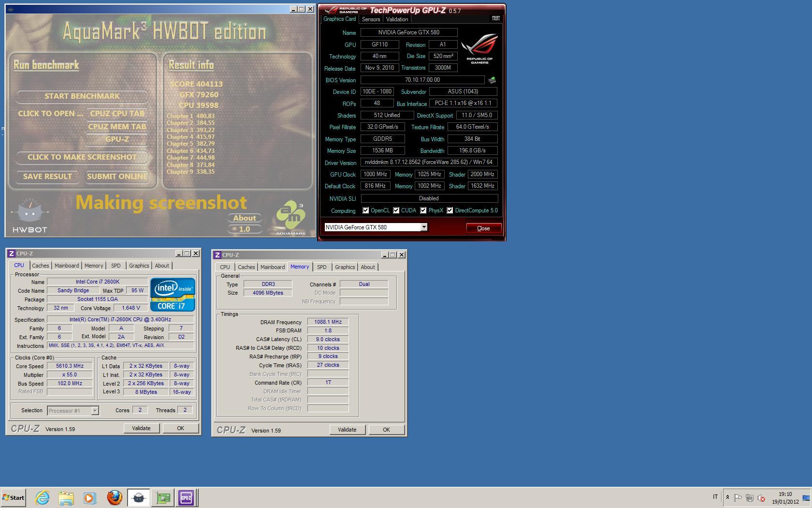This screenshot has height=508, width=812.
Task: Open Caches tab in CPU-Z CPU window
Action: (x=41, y=266)
